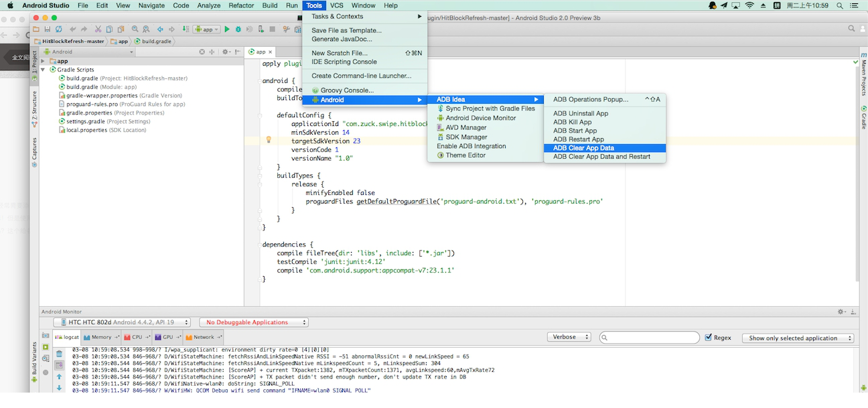Image resolution: width=868 pixels, height=408 pixels.
Task: Hide the Project panel with the pin icon
Action: (238, 52)
